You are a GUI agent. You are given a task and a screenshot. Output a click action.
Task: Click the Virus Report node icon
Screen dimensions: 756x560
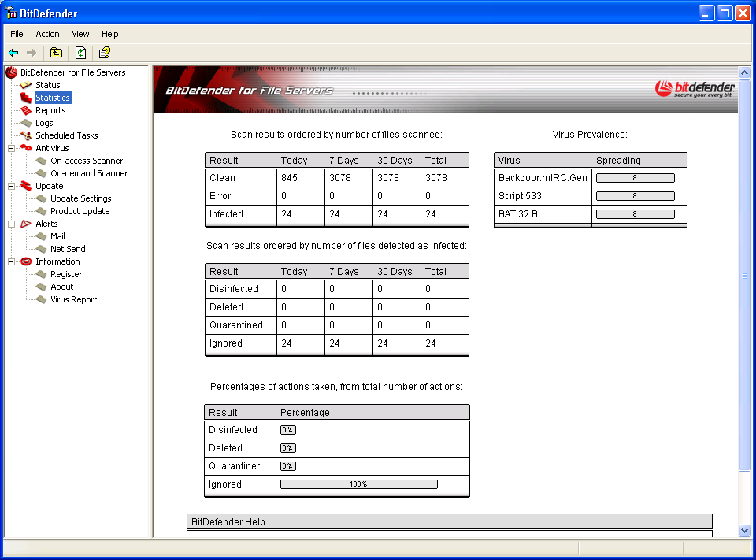42,299
